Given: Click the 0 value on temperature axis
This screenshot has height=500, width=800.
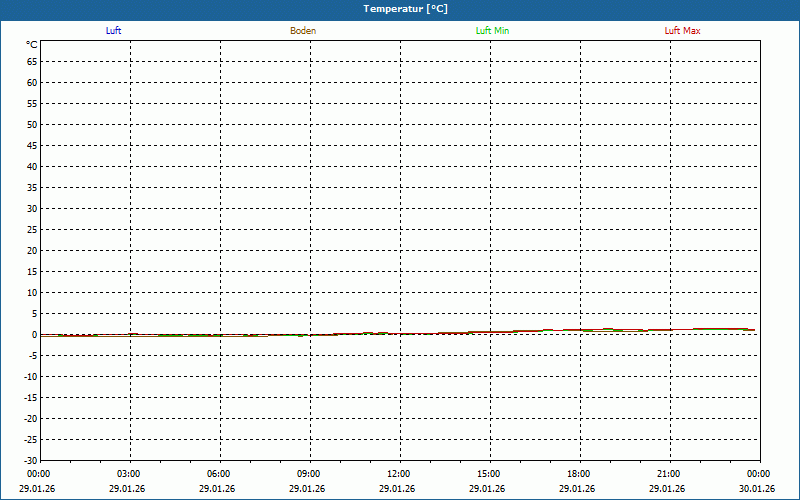Looking at the screenshot, I should coord(35,335).
